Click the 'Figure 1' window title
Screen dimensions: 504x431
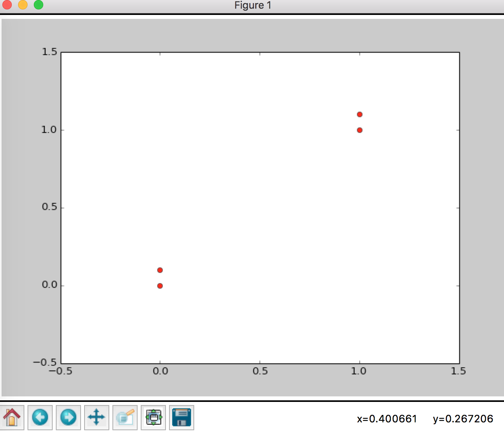click(253, 6)
